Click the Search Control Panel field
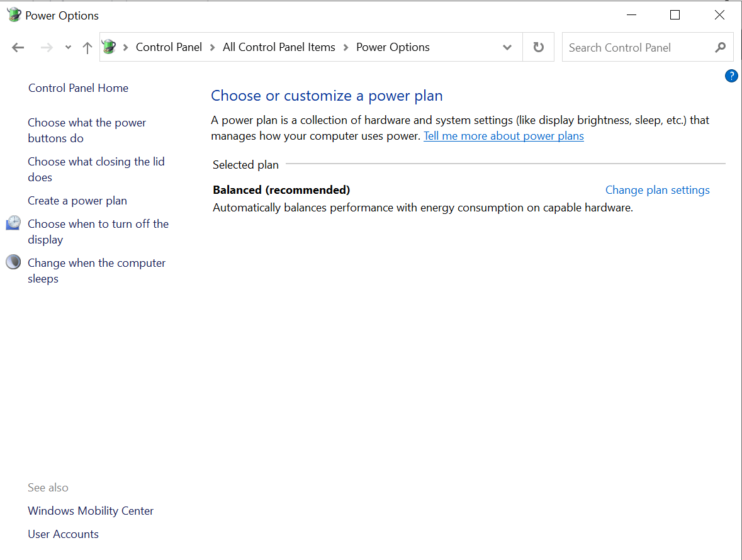 (636, 47)
